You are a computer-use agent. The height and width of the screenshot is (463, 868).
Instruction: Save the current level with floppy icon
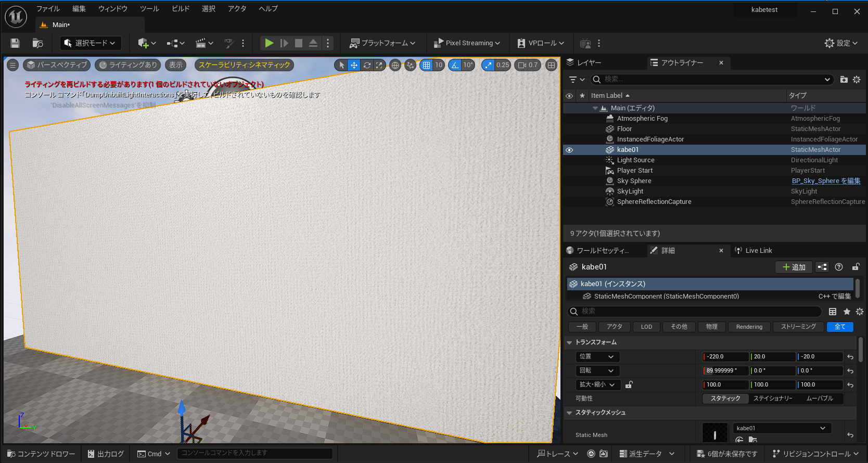pyautogui.click(x=15, y=43)
